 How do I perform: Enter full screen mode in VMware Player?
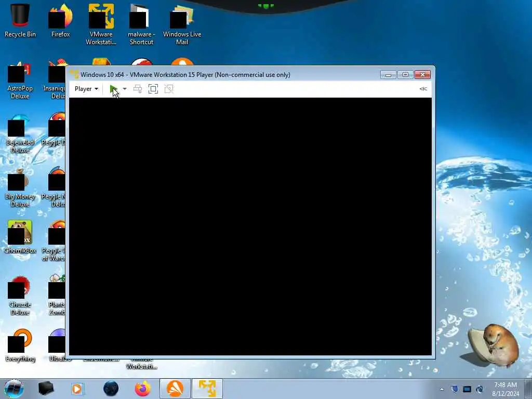[x=153, y=89]
